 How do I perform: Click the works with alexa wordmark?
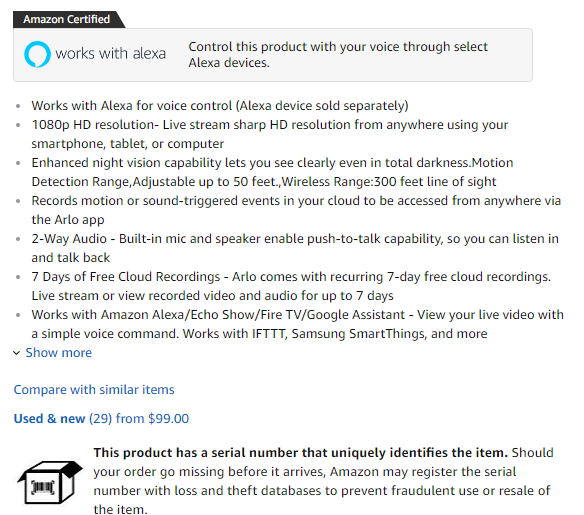coord(111,54)
